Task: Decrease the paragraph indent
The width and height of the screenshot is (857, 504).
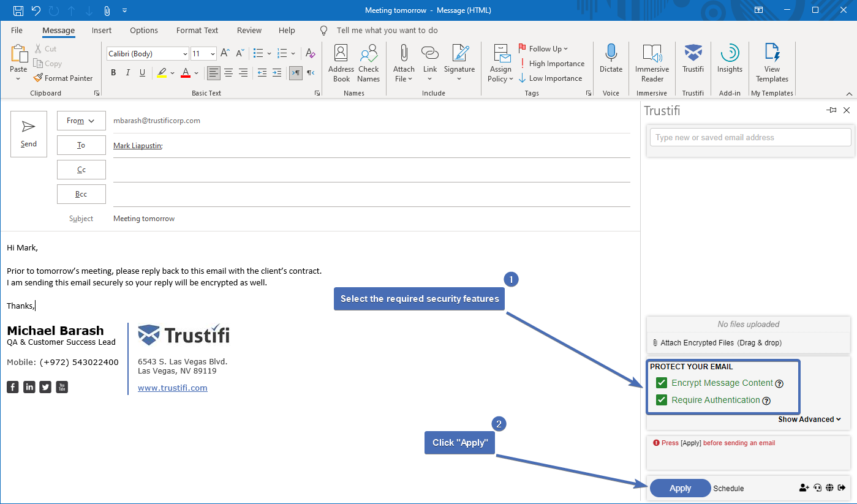Action: click(262, 73)
